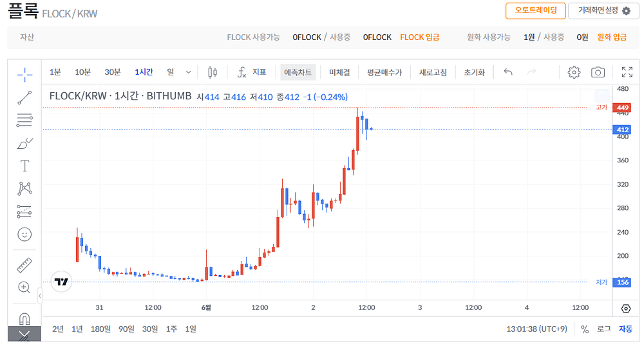The image size is (644, 348).
Task: Open 거래화면 설정 settings
Action: click(x=604, y=10)
